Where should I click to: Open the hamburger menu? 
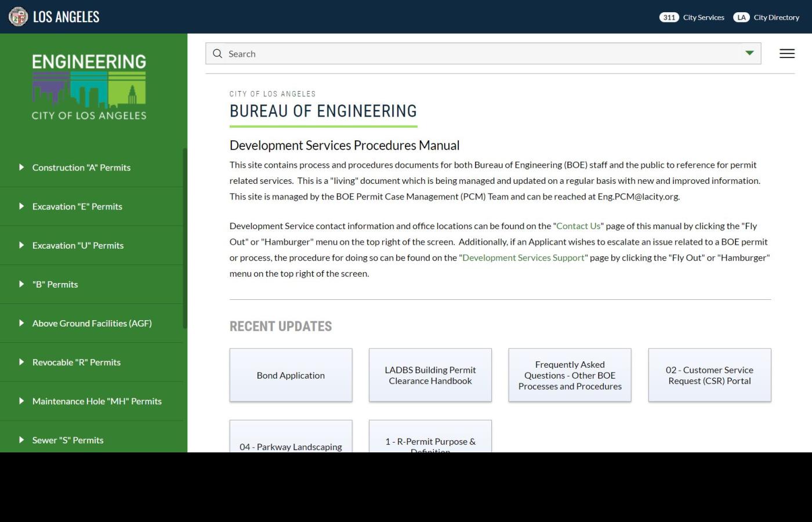click(x=787, y=53)
